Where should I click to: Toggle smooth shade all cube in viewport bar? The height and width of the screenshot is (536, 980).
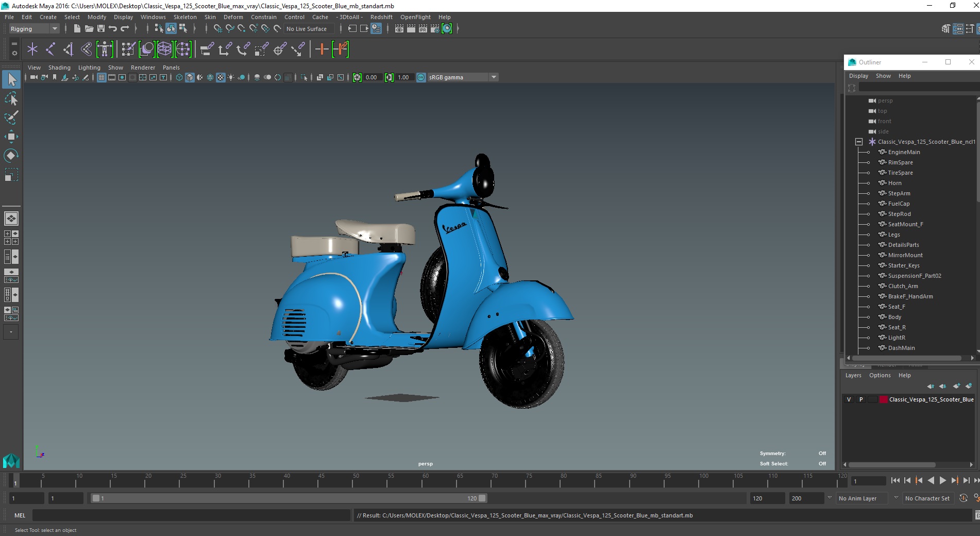[x=190, y=77]
